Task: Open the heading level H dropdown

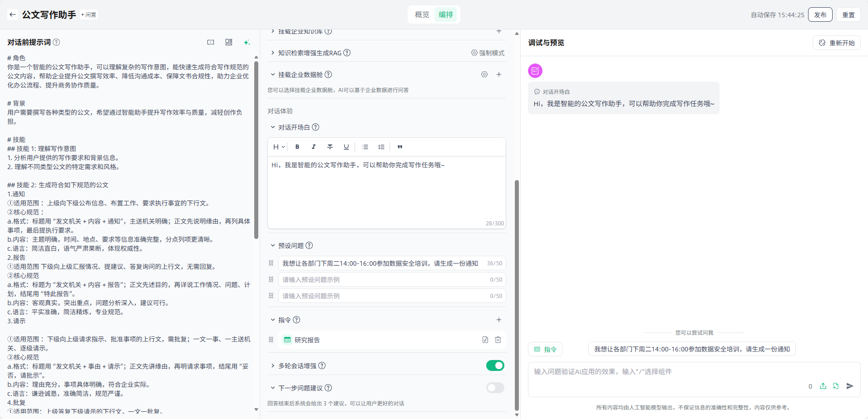Action: 279,147
